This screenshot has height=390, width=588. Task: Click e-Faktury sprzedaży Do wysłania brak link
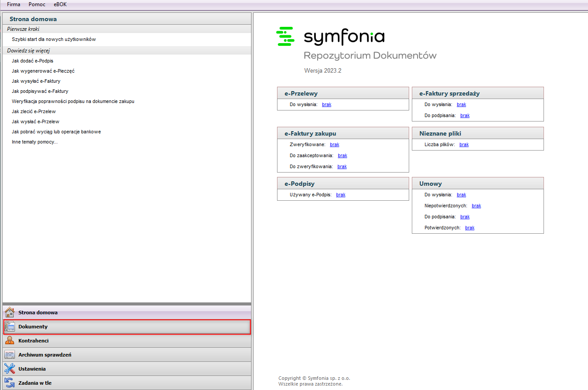(461, 104)
